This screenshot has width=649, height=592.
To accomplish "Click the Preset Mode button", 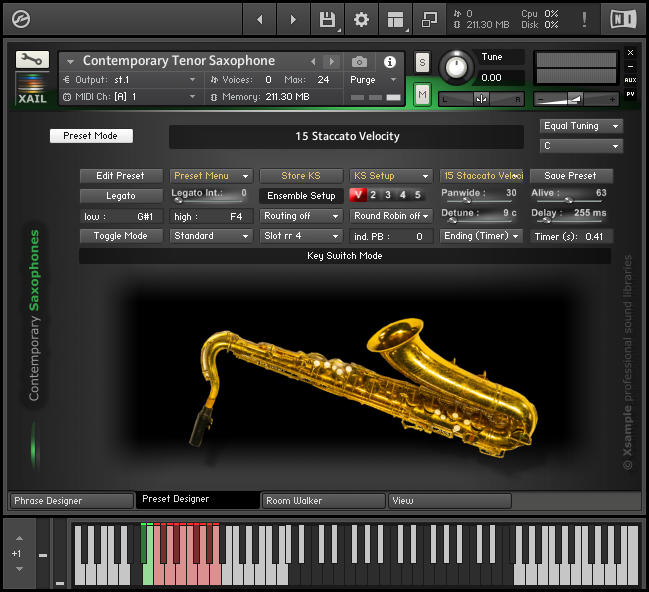I will [x=91, y=136].
